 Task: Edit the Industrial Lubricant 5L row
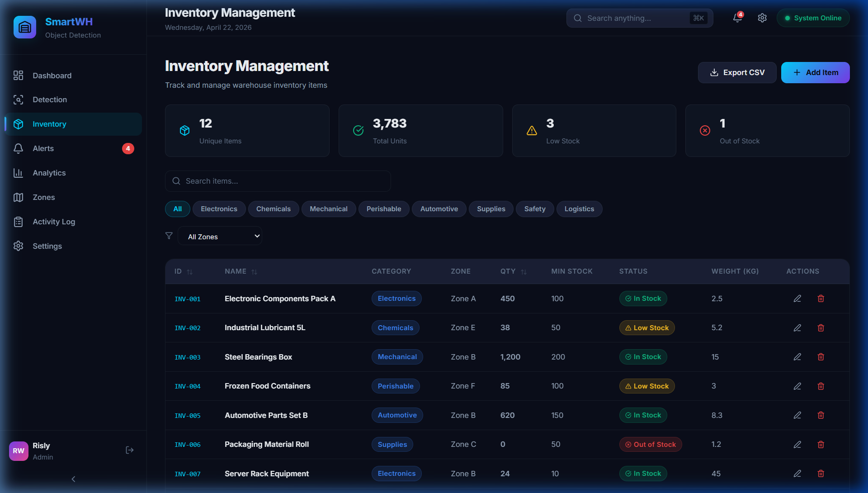(797, 328)
